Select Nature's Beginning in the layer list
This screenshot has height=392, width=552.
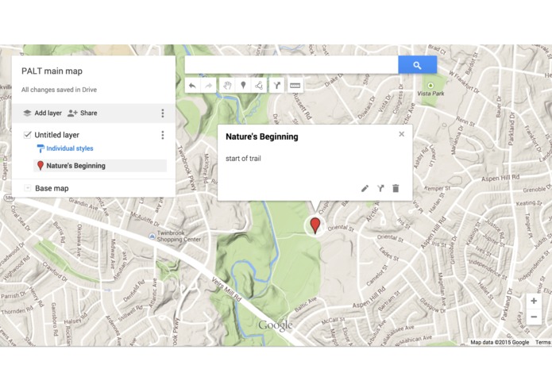pyautogui.click(x=100, y=166)
